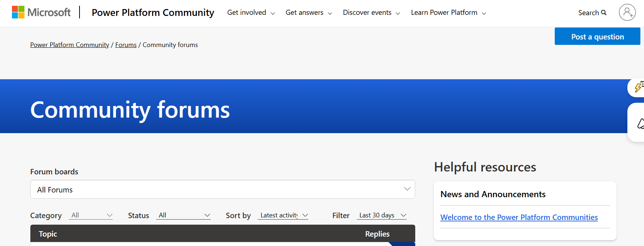Click the News and Announcements heading
644x246 pixels.
tap(493, 194)
